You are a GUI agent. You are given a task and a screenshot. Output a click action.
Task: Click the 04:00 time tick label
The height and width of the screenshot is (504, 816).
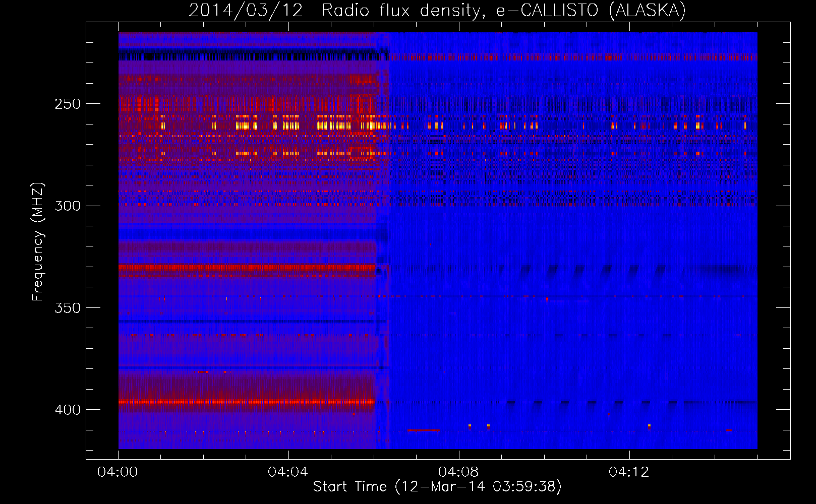point(118,472)
